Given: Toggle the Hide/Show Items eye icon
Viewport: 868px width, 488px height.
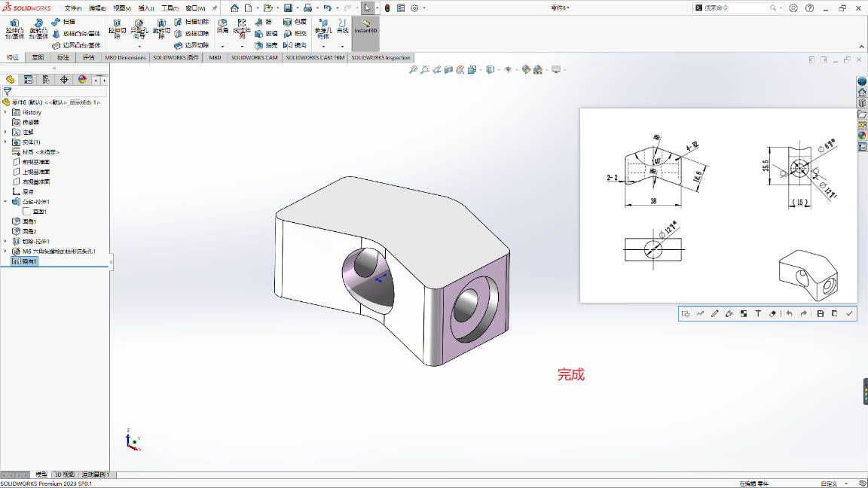Looking at the screenshot, I should click(508, 70).
